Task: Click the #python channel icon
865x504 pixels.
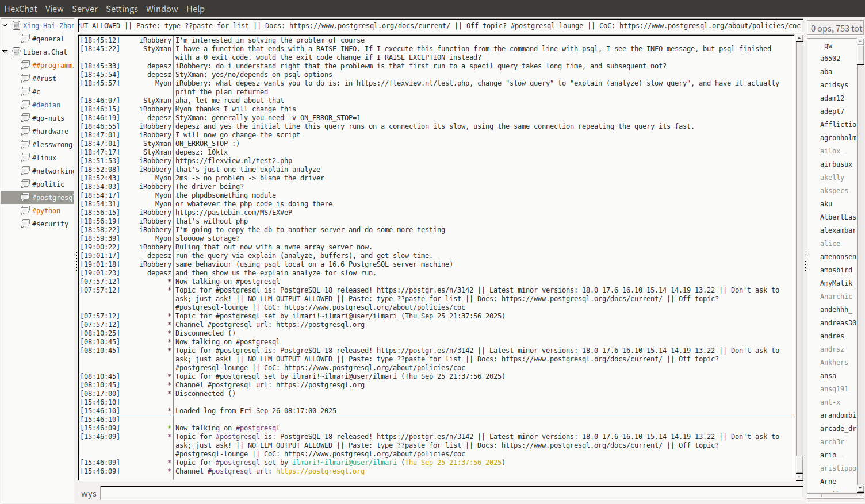Action: point(25,210)
